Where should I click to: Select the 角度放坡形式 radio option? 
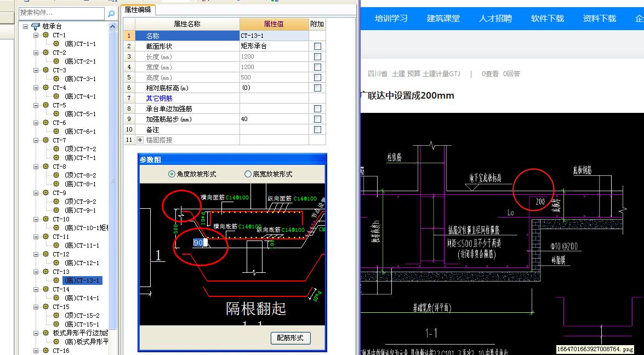(172, 174)
